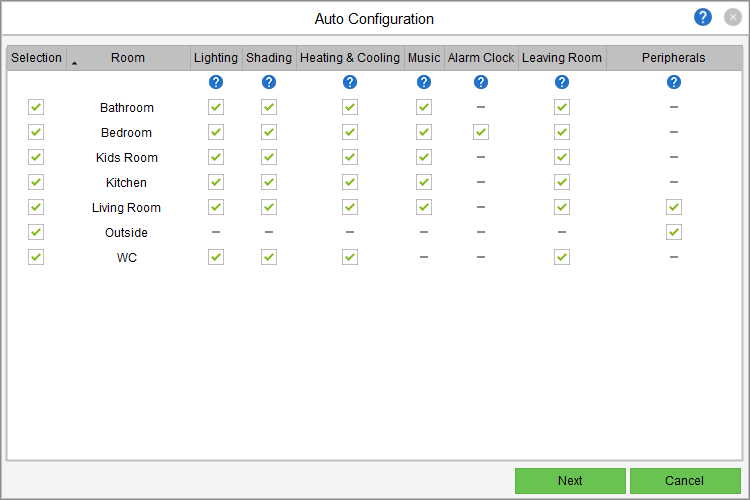Open help for Heating & Cooling column
750x500 pixels.
[350, 82]
